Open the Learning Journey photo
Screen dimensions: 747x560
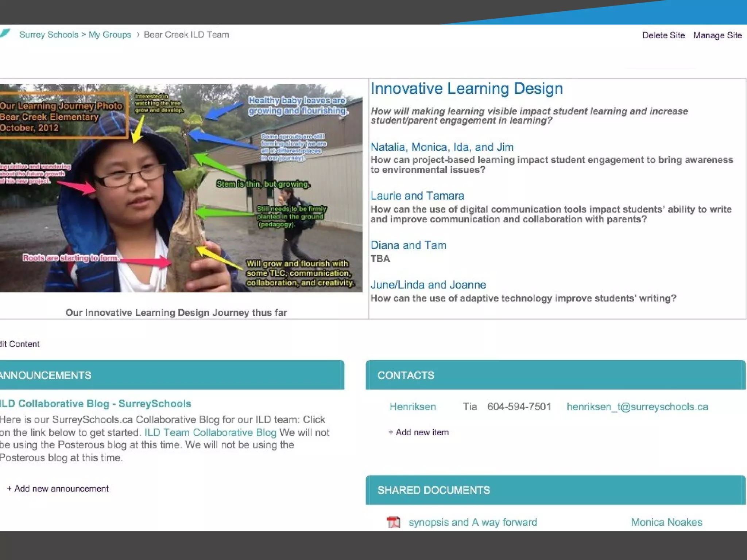coord(181,188)
